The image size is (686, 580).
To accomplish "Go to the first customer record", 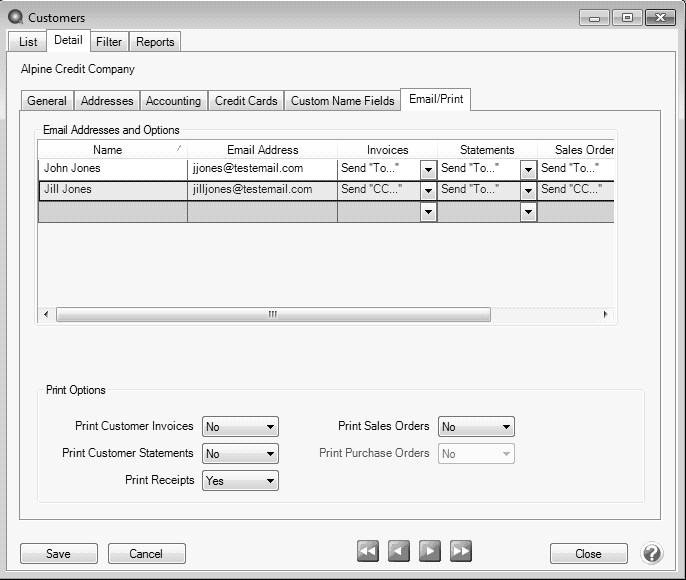I will (x=368, y=551).
